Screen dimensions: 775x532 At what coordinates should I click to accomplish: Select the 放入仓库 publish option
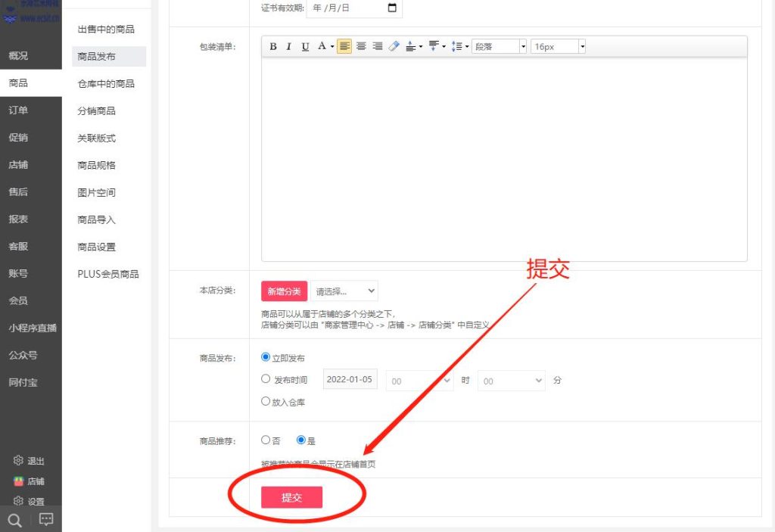point(266,402)
